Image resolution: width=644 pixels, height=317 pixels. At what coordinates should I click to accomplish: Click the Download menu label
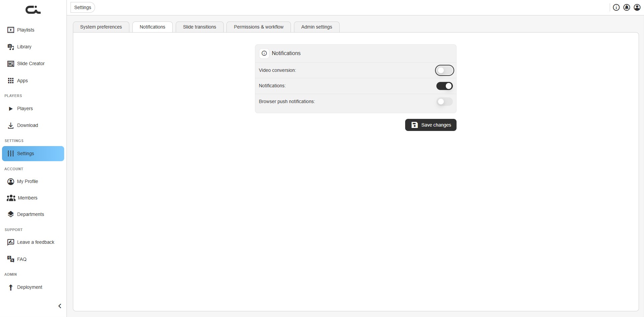point(28,125)
